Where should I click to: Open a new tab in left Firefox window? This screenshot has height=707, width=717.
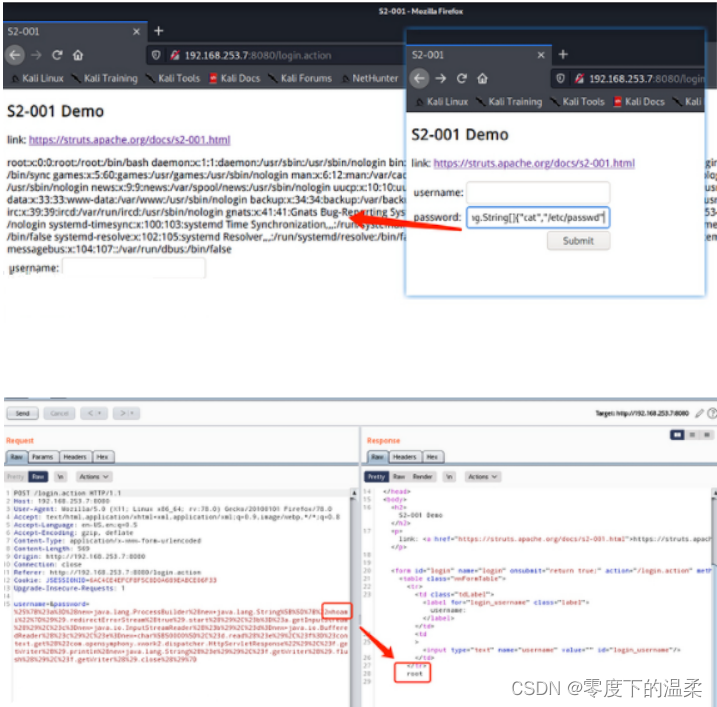tap(159, 31)
